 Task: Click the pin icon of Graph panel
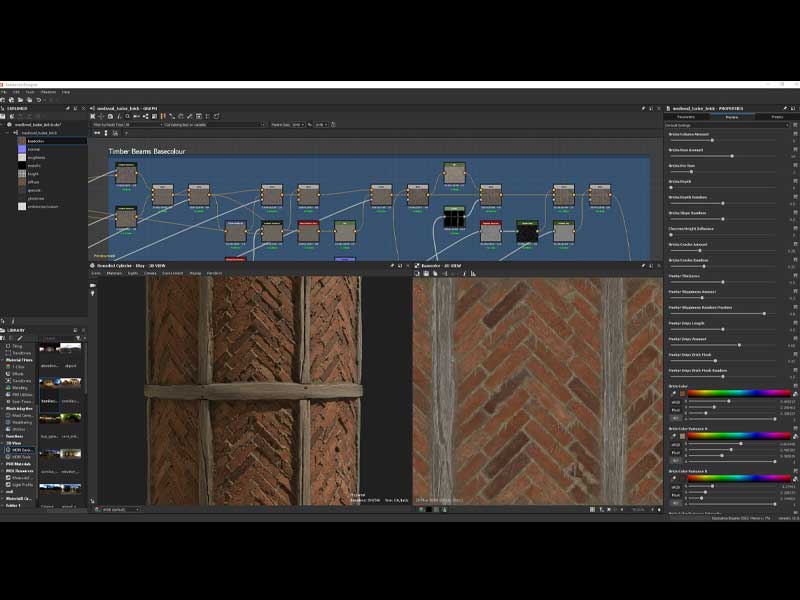point(643,108)
